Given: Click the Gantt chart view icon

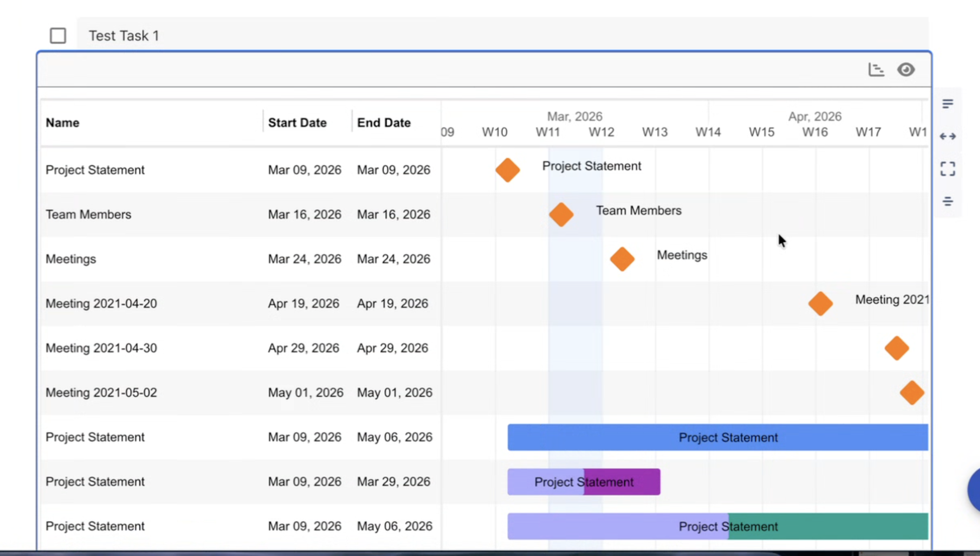Looking at the screenshot, I should coord(876,69).
